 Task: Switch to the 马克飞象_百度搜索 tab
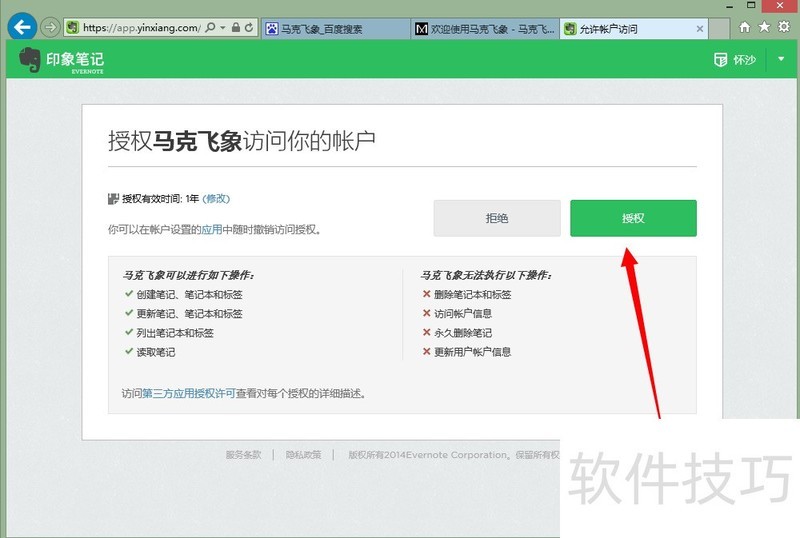tap(337, 29)
